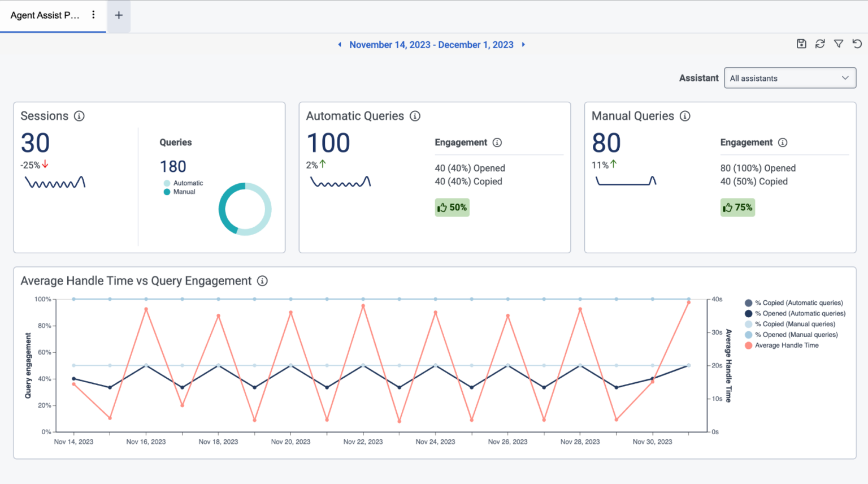This screenshot has height=484, width=868.
Task: Click the next date range arrow
Action: (523, 44)
